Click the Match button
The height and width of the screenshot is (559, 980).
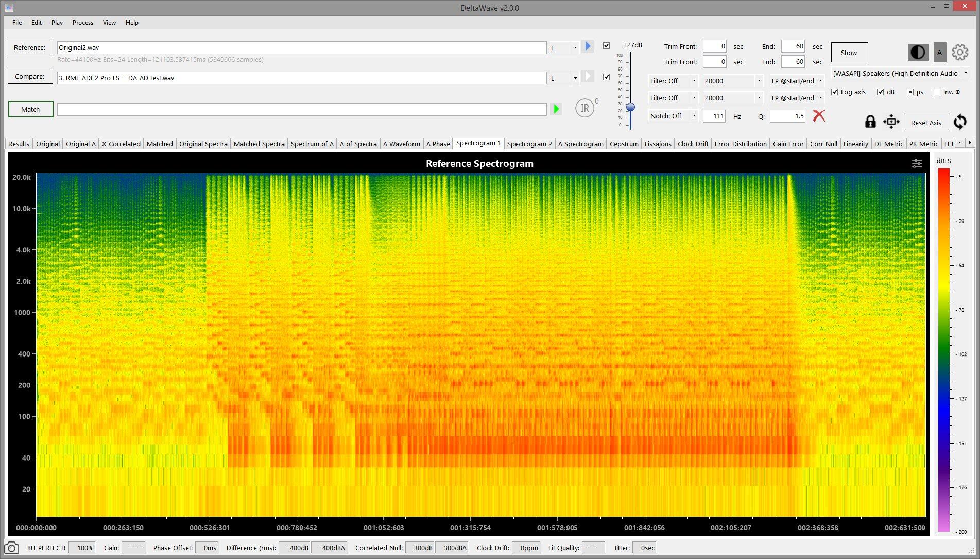pos(30,109)
